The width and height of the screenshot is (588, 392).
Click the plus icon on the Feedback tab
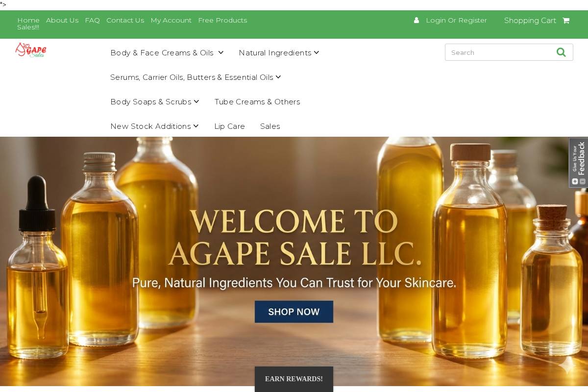coord(574,181)
